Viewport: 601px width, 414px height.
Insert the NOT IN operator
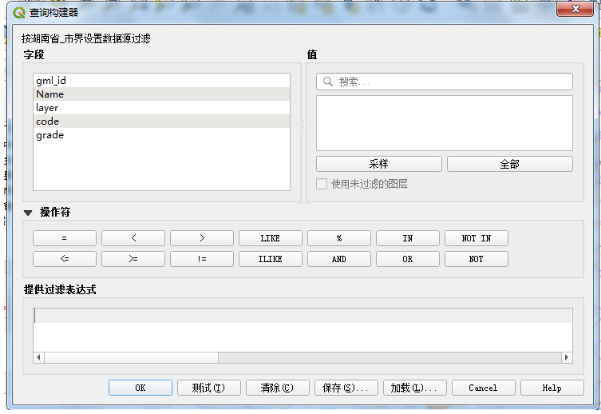click(476, 238)
